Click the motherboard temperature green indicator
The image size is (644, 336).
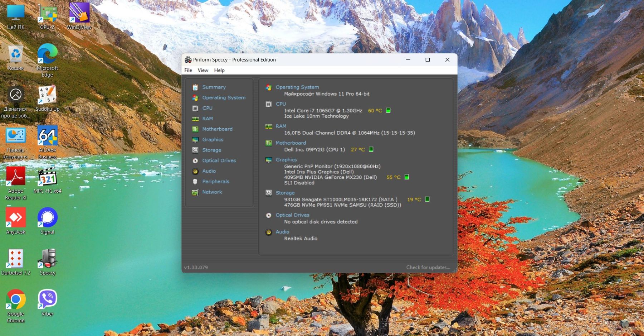coord(371,149)
